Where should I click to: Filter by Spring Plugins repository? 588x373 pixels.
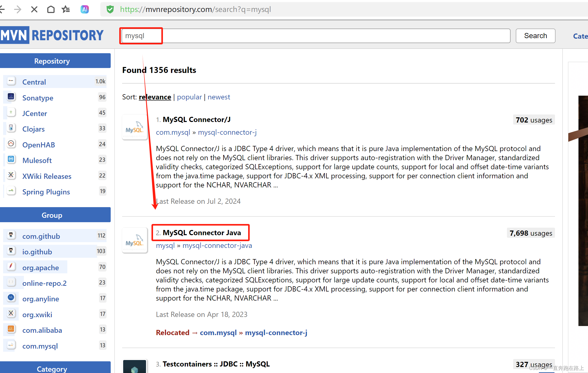pyautogui.click(x=46, y=192)
